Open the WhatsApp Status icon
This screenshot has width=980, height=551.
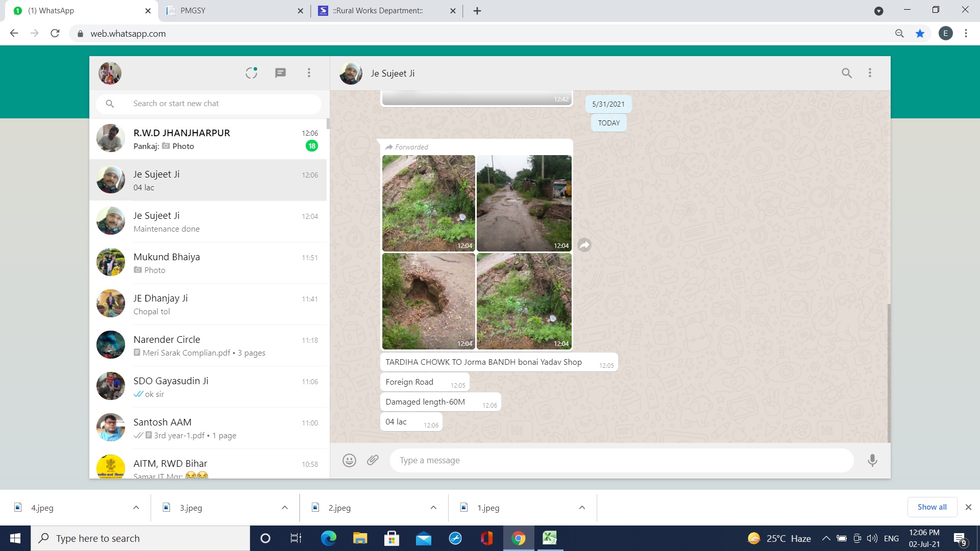251,73
